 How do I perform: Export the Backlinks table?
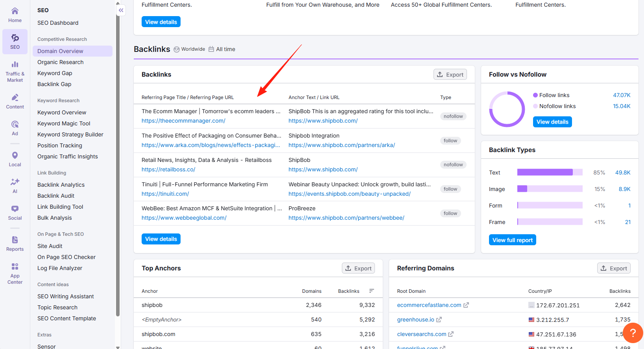[450, 75]
